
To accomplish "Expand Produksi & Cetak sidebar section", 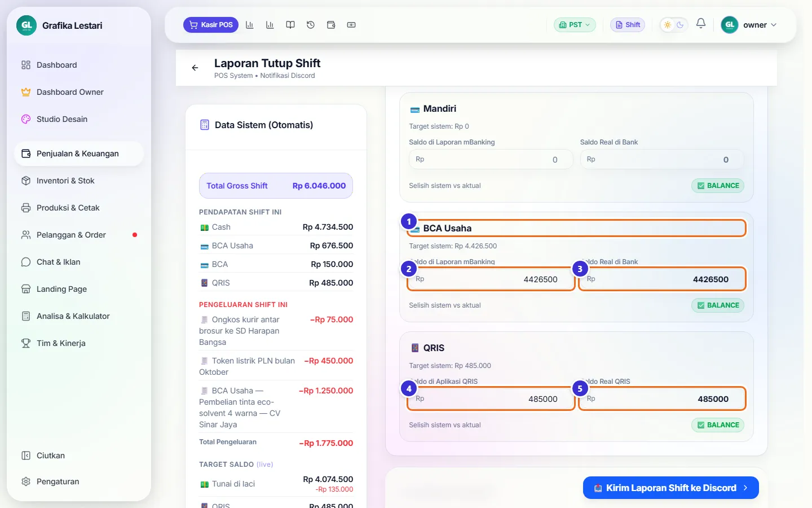I will click(x=78, y=208).
